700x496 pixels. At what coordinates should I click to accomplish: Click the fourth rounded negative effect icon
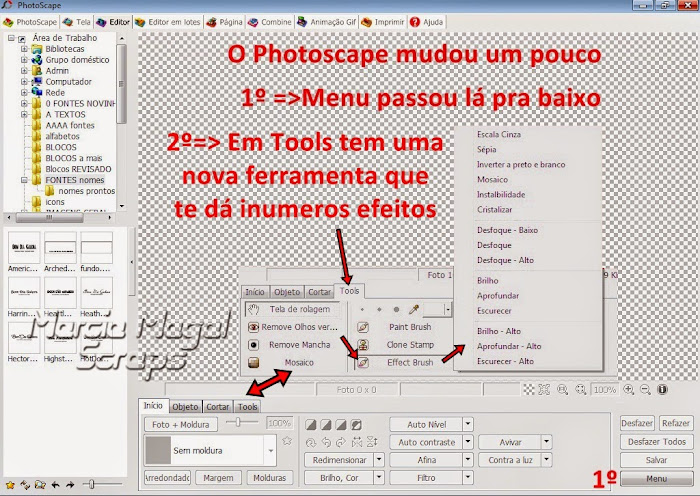click(x=356, y=425)
